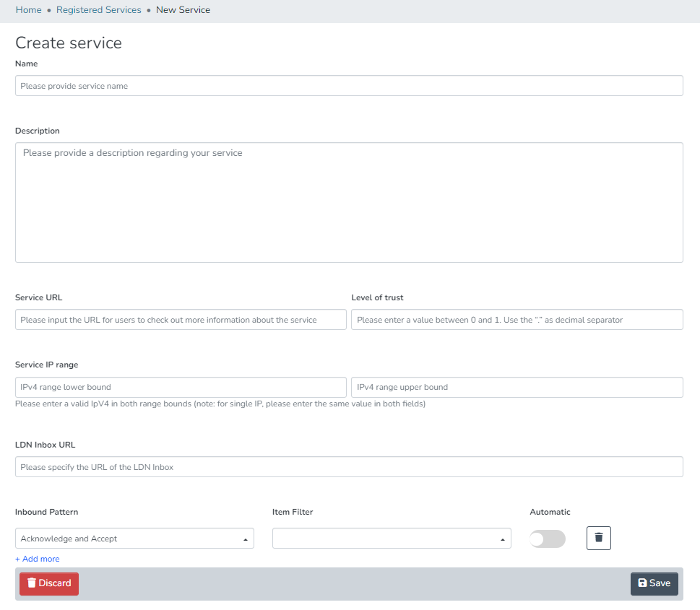Toggle the Automatic switch on
This screenshot has height=610, width=700.
547,539
